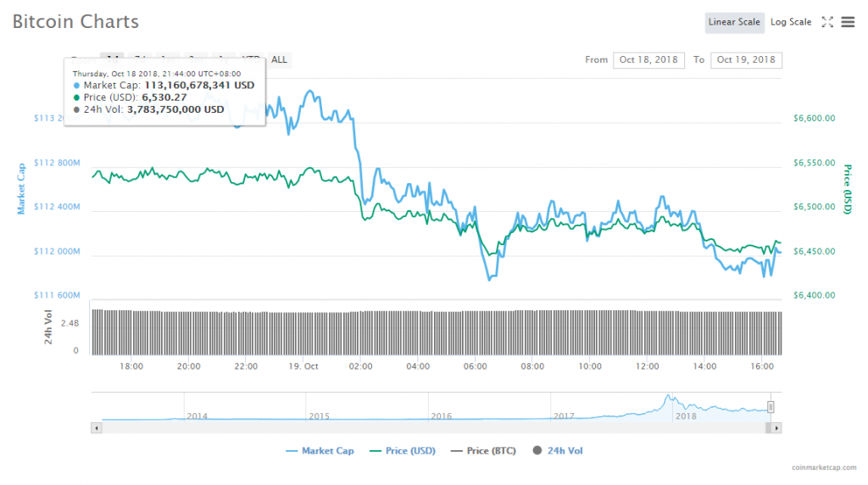Click the 24h Vol bar area
The height and width of the screenshot is (485, 868).
(x=424, y=331)
